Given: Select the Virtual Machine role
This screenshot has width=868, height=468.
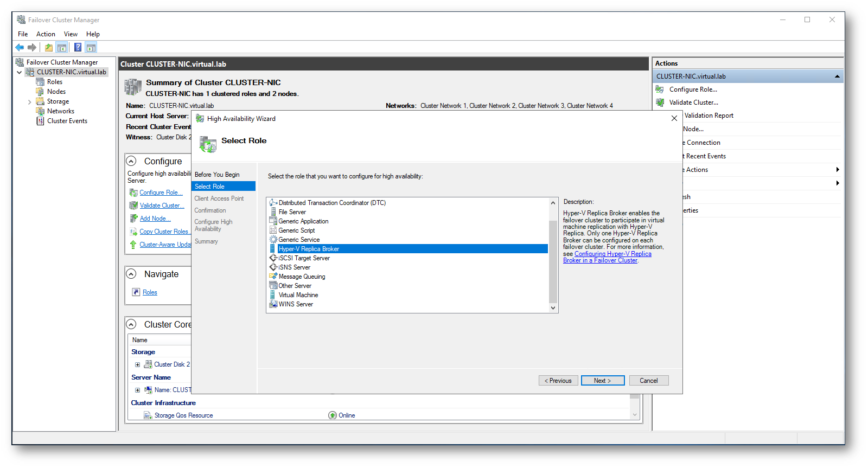Looking at the screenshot, I should 298,295.
